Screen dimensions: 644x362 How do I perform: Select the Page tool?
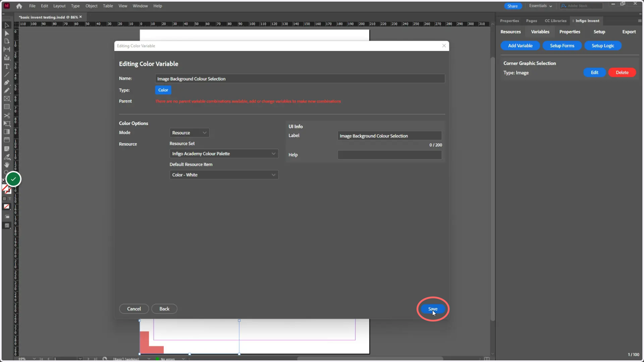point(7,41)
